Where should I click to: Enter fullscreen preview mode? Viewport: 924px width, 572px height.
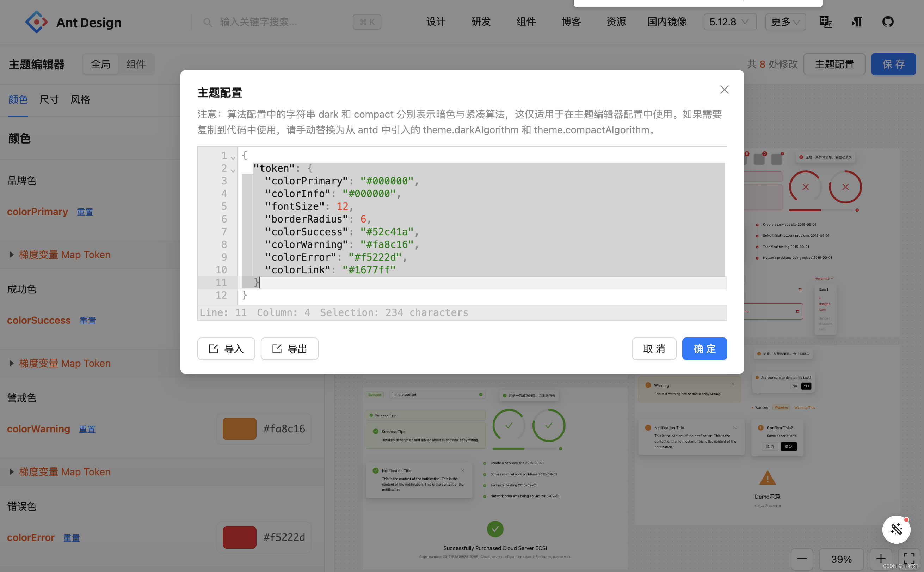click(909, 559)
